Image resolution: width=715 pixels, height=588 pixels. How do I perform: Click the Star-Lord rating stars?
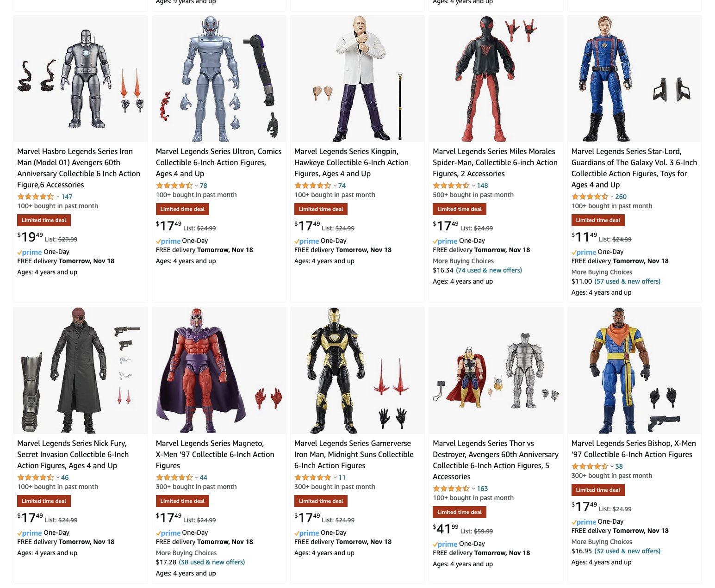click(x=590, y=197)
